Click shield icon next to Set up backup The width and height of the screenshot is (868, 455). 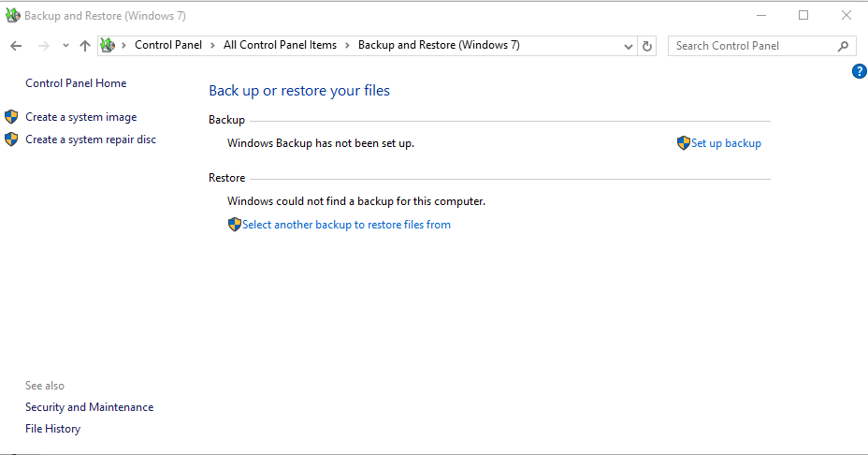(x=684, y=143)
